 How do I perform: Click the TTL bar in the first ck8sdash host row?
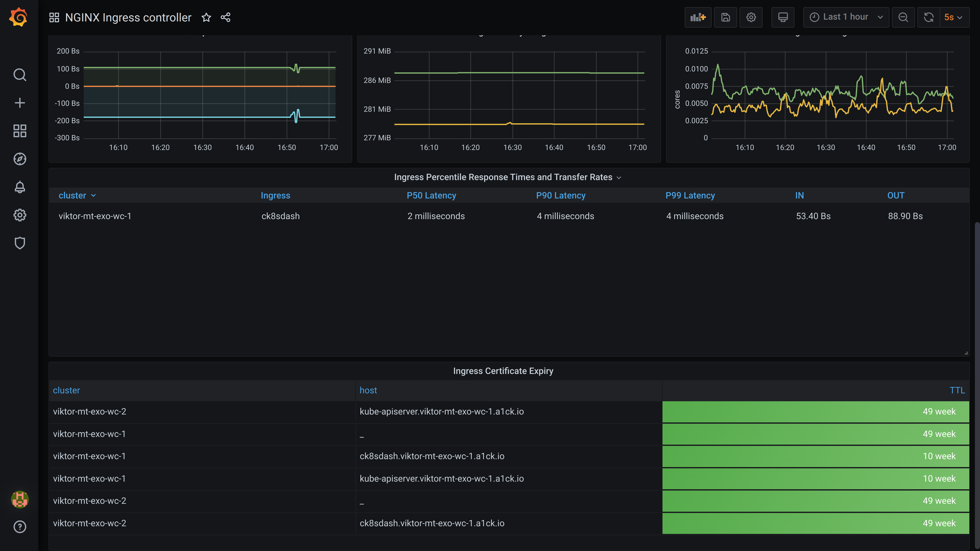tap(816, 456)
